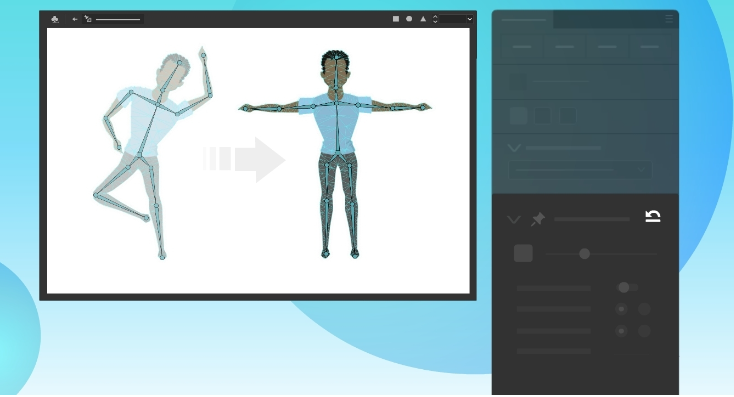This screenshot has height=397, width=734.
Task: Flip the toggle switch in the rig section
Action: point(627,287)
